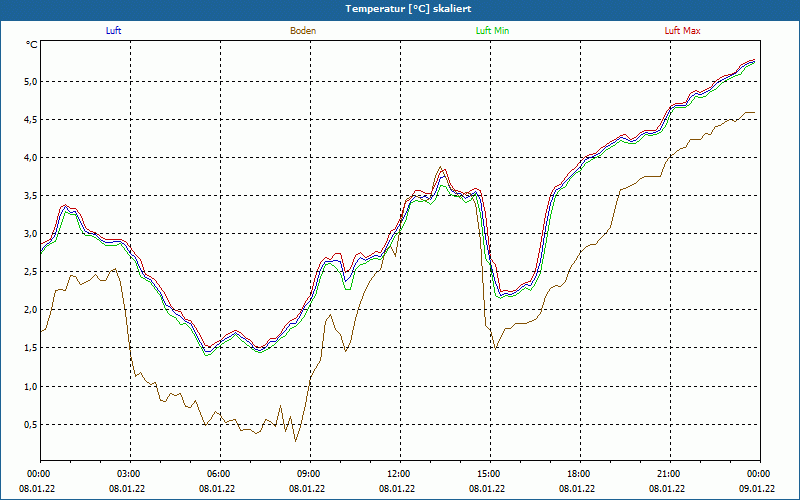The width and height of the screenshot is (800, 500).
Task: Click the '5,0' y-axis value
Action: 31,82
